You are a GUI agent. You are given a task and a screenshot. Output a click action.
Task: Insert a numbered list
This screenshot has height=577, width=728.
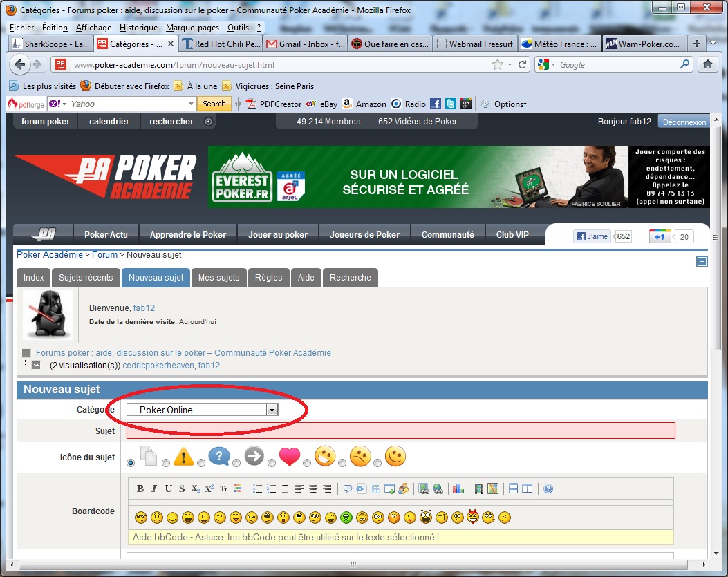coord(272,489)
